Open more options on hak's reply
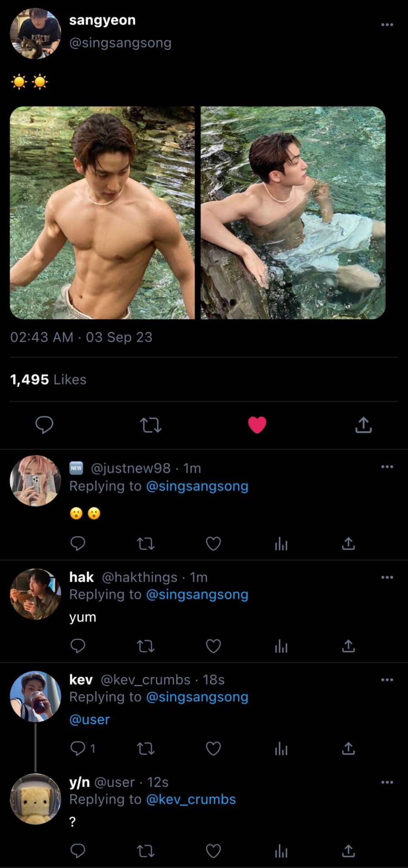 [387, 577]
